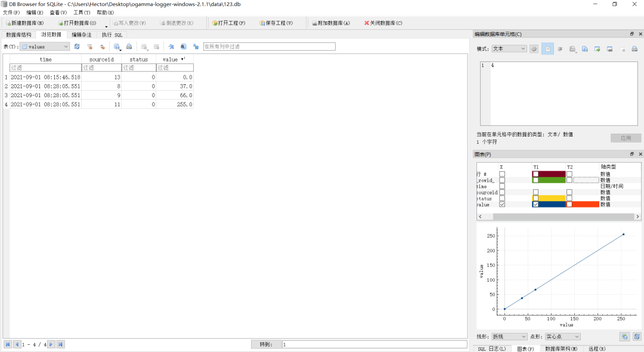This screenshot has height=352, width=644.
Task: Click 保存工程 (Save Project) button
Action: (276, 23)
